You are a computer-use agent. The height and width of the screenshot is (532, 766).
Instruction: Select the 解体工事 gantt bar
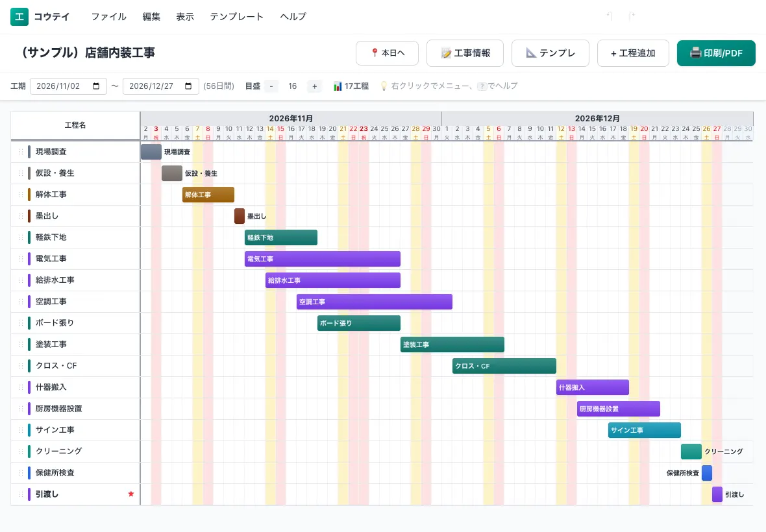tap(208, 195)
